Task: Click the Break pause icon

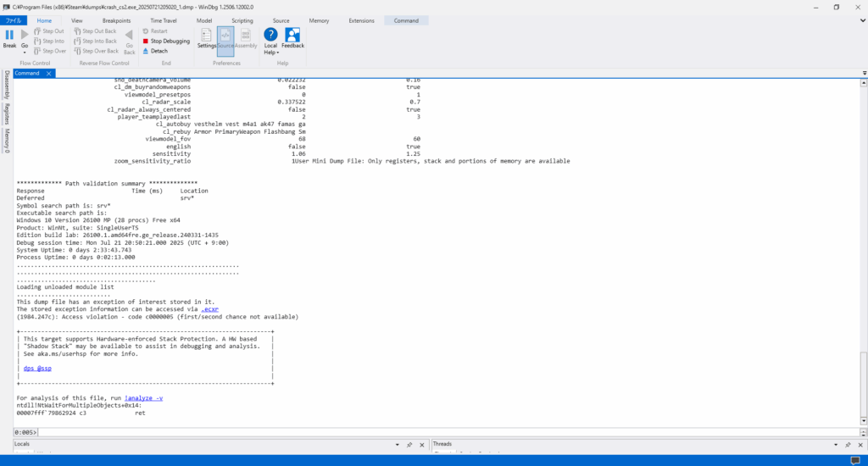Action: point(9,35)
